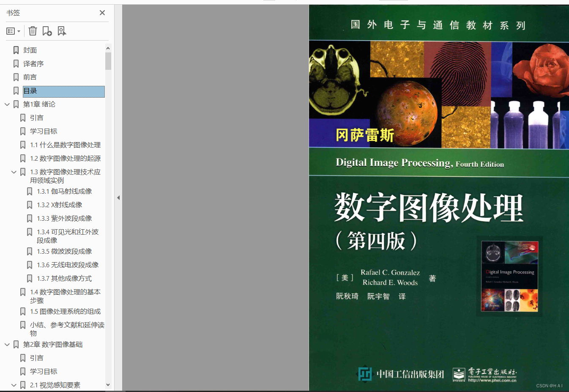Click bookmark icon next to 1.3.5 微波波段成像
This screenshot has height=392, width=569.
coord(30,252)
